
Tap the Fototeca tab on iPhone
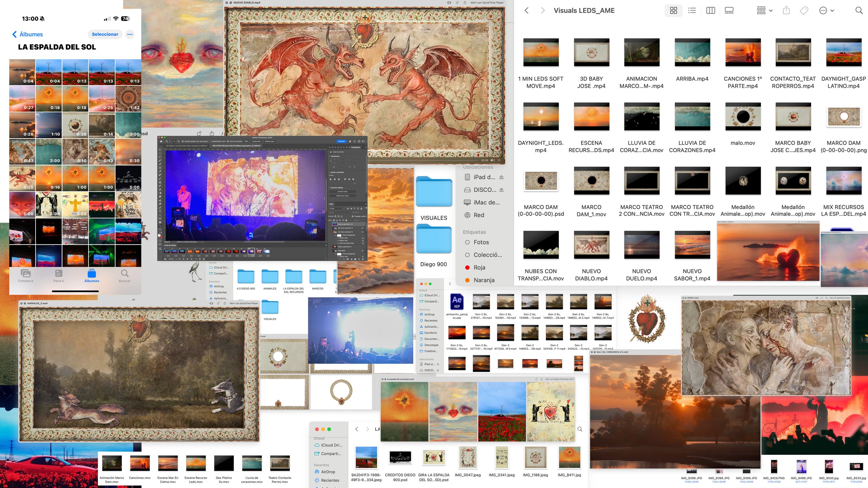point(26,276)
